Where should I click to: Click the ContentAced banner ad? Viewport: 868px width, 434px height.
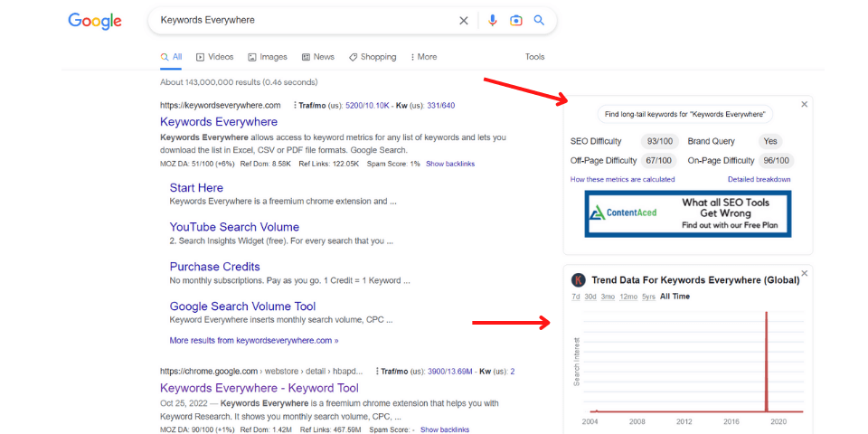(687, 213)
